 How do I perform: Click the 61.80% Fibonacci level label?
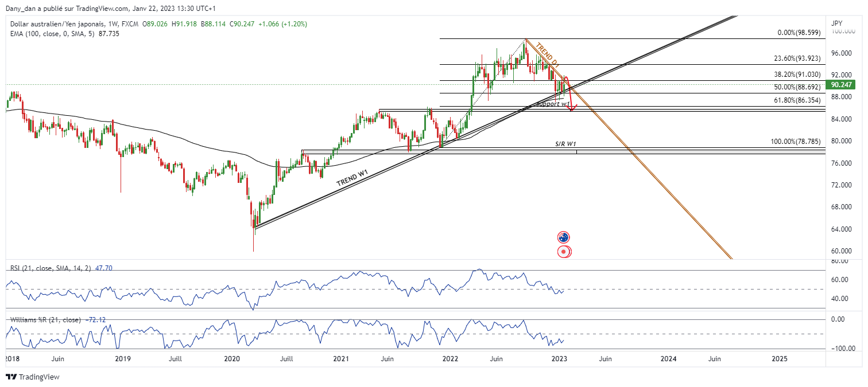[x=799, y=100]
